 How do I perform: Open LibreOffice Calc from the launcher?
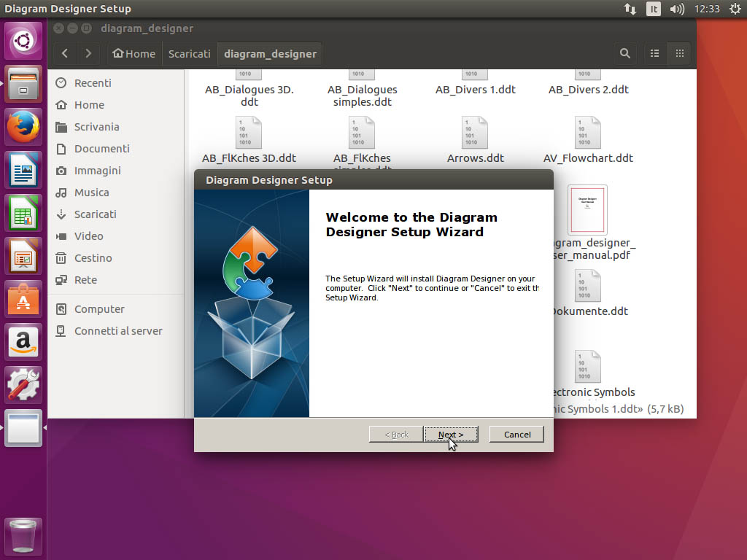coord(24,214)
